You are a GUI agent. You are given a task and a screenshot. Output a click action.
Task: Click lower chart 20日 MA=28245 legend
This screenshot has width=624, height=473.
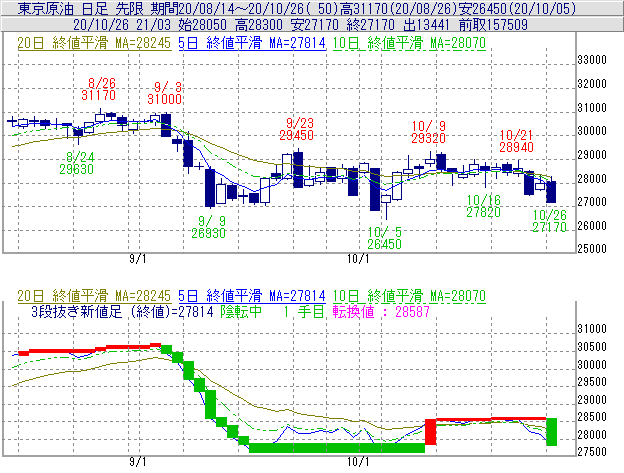click(94, 296)
